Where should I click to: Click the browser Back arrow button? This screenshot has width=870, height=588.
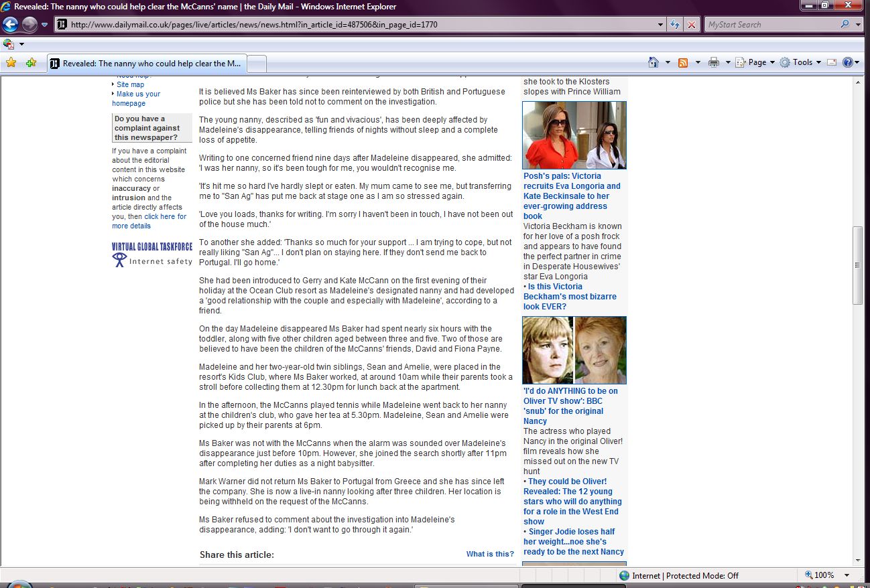click(10, 25)
